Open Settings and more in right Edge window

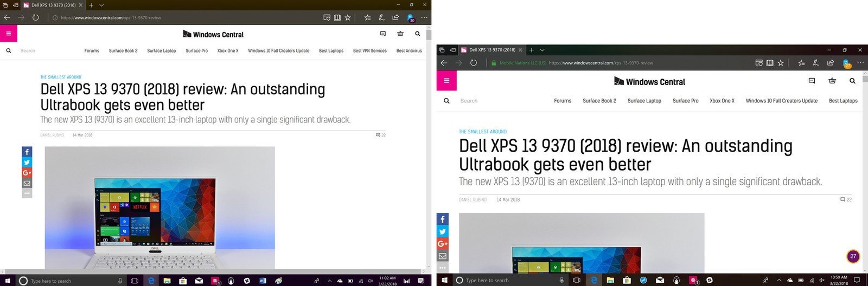pyautogui.click(x=860, y=63)
